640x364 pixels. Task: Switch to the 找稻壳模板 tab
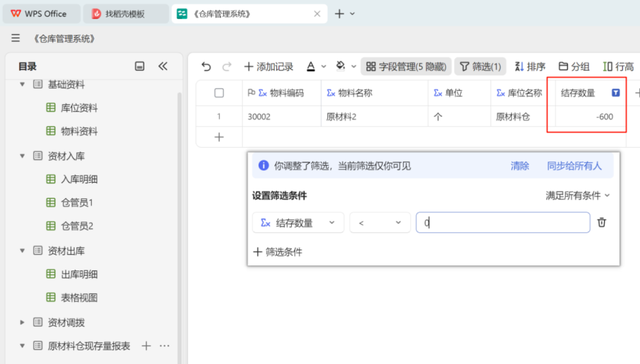pyautogui.click(x=126, y=14)
